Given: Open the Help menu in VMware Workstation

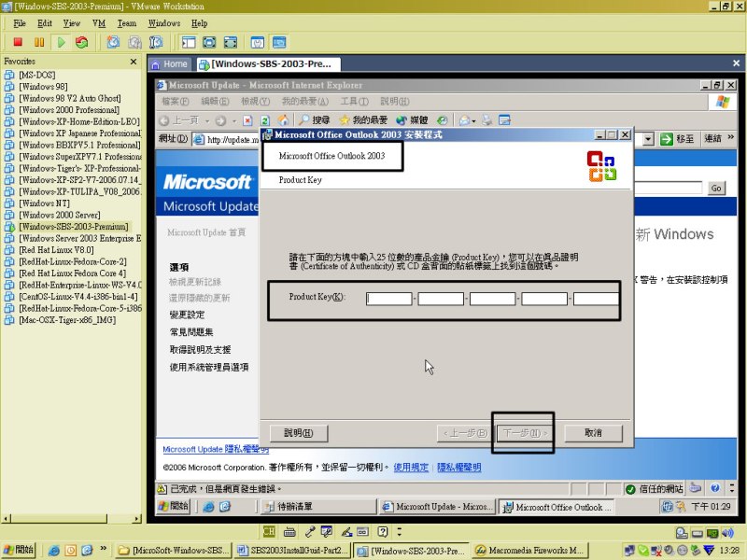Looking at the screenshot, I should pyautogui.click(x=199, y=23).
